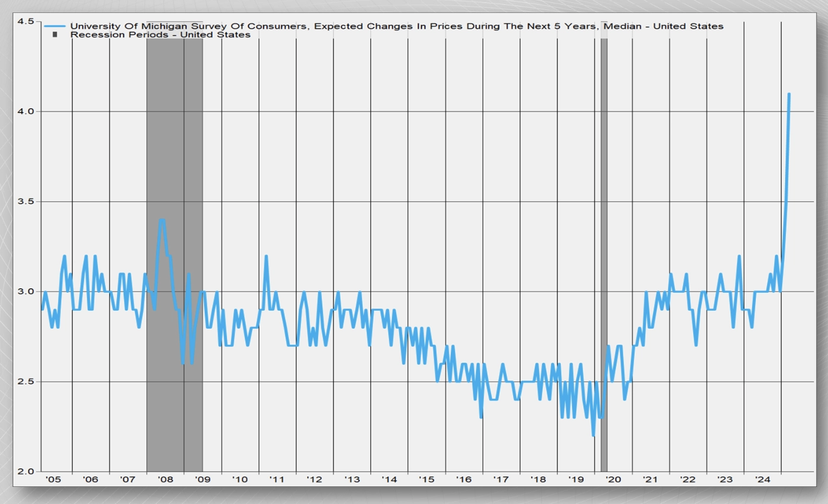The width and height of the screenshot is (828, 504).
Task: Click the '18 x-axis year label
Action: point(538,480)
